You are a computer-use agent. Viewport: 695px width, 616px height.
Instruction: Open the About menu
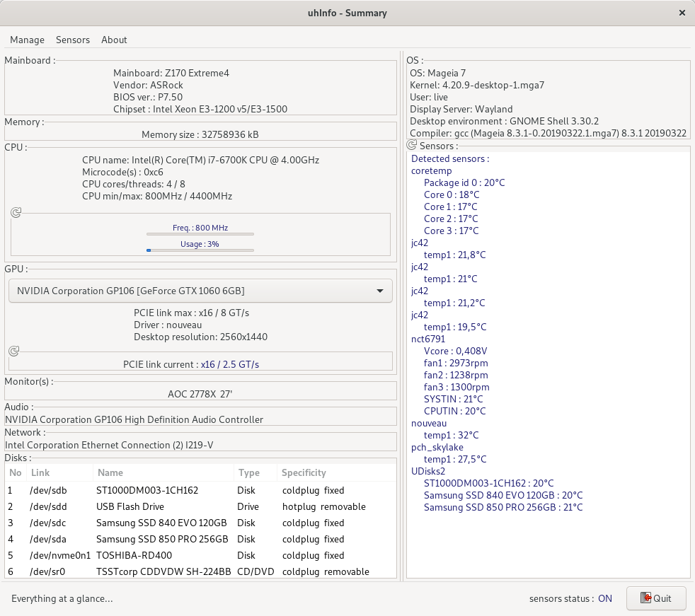pyautogui.click(x=114, y=40)
